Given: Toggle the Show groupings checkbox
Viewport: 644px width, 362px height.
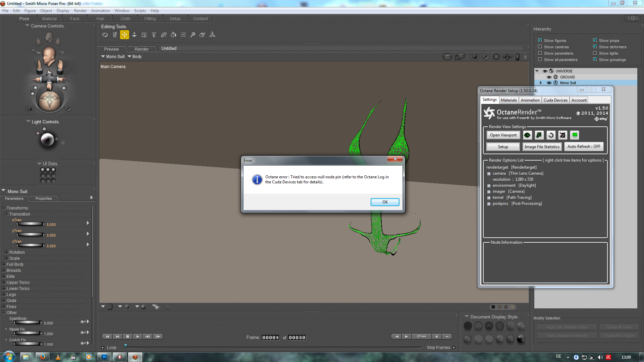Looking at the screenshot, I should [595, 59].
